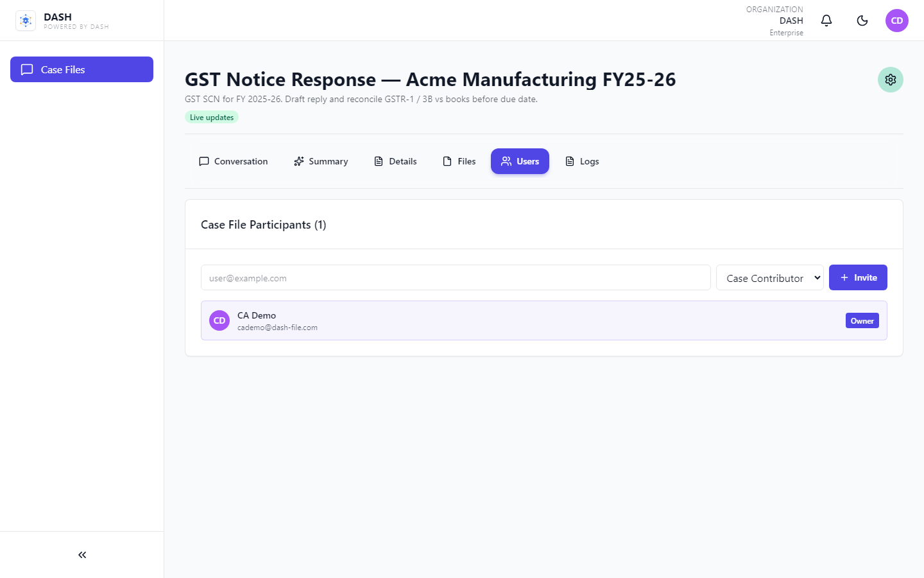Click the DASH logo icon
The image size is (924, 578).
click(x=26, y=21)
